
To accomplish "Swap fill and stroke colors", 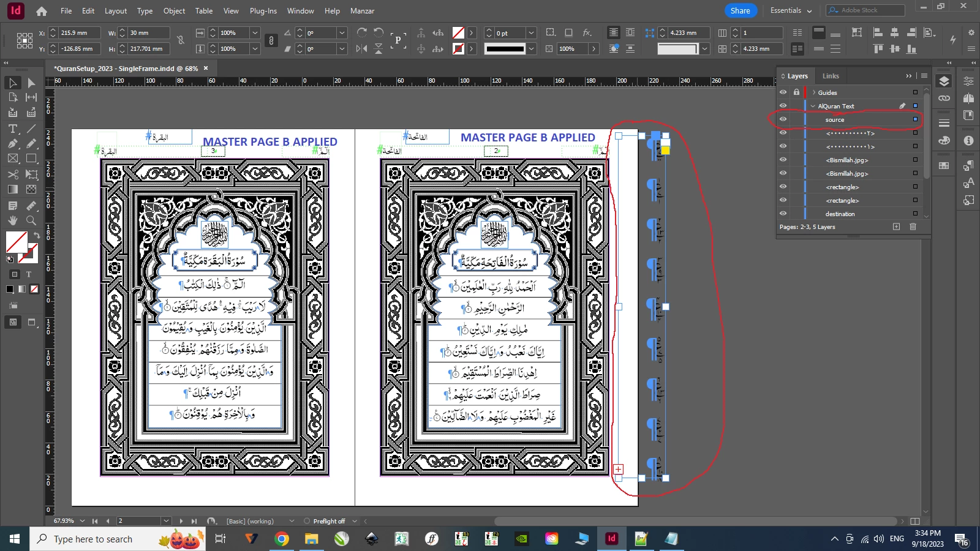I will coord(37,235).
